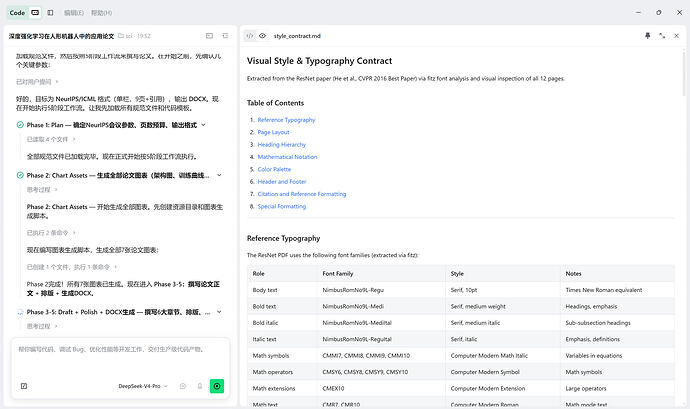Open the DeepSeek-V4-Pro model dropdown
Viewport: 690px width, 409px height.
click(x=143, y=386)
